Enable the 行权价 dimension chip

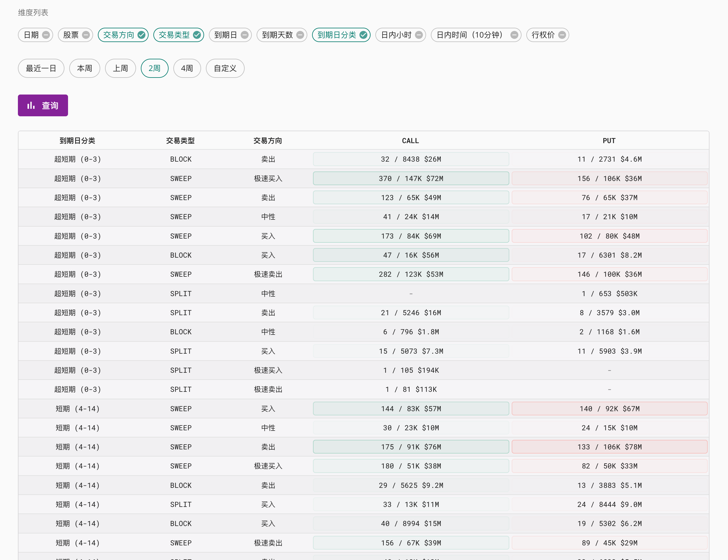tap(548, 35)
